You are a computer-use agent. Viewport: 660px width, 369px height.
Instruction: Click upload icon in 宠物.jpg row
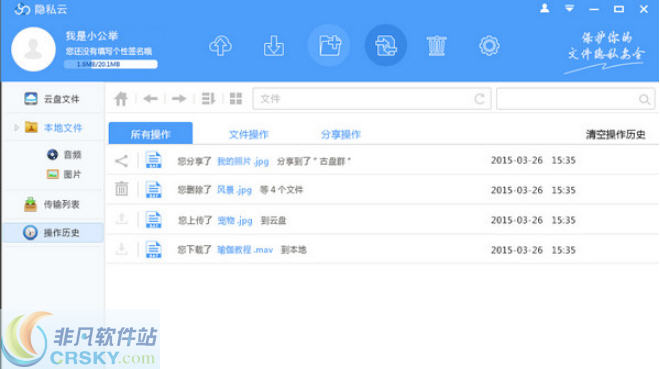click(122, 219)
